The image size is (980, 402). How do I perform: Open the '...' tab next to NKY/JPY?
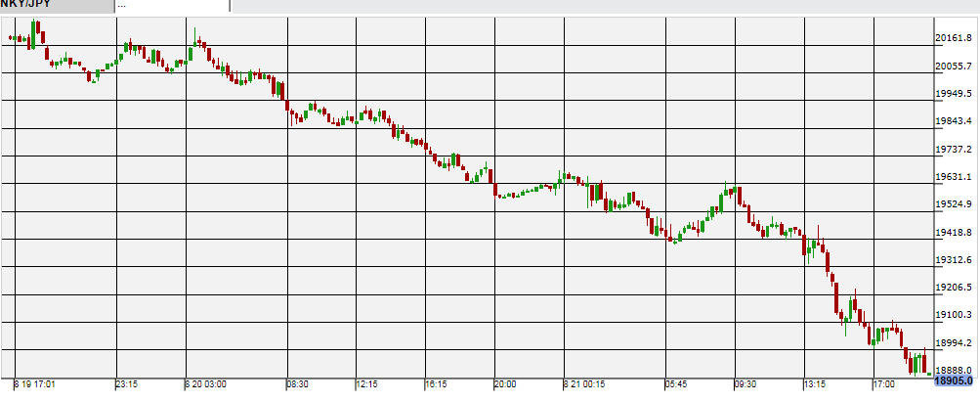coord(172,5)
